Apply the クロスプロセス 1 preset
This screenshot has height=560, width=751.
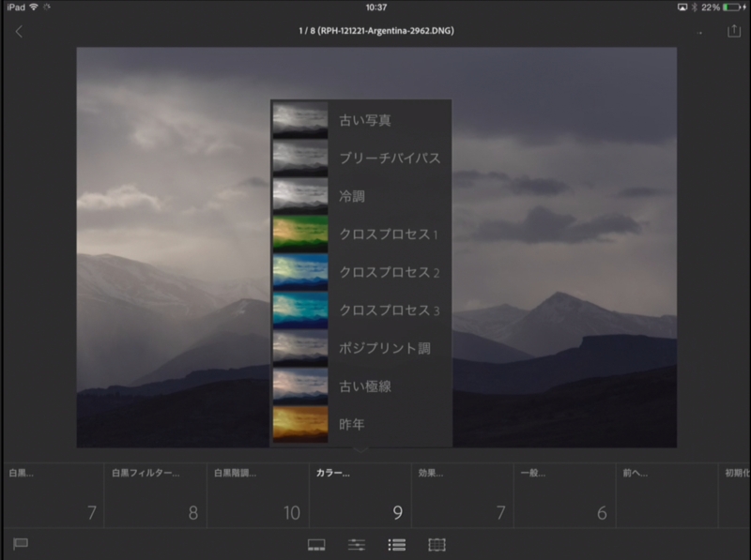tap(361, 235)
